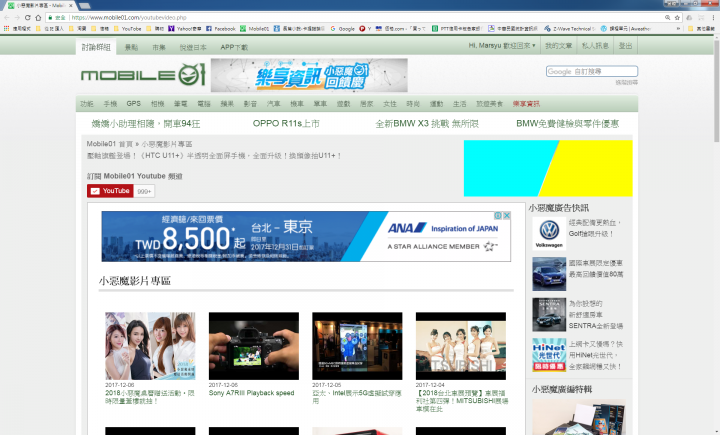Switch to the 景點 tab
Image resolution: width=720 pixels, height=435 pixels.
pyautogui.click(x=131, y=47)
